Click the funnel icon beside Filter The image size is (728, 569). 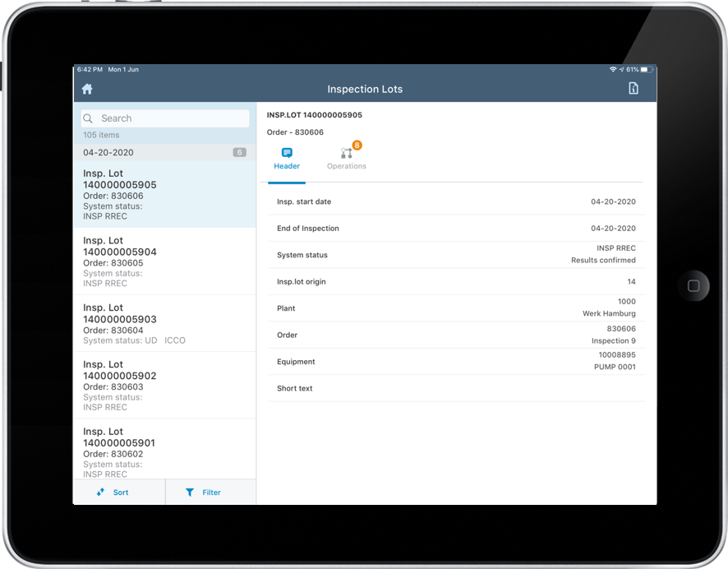click(x=190, y=492)
